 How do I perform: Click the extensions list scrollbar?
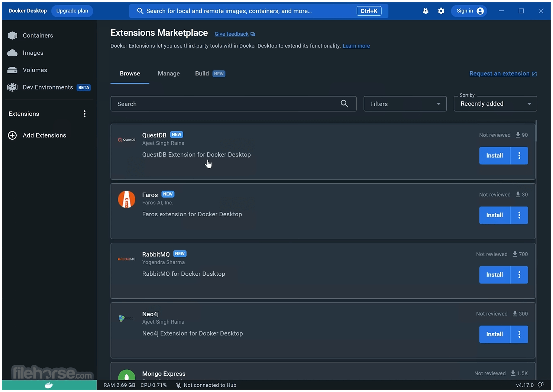[536, 131]
